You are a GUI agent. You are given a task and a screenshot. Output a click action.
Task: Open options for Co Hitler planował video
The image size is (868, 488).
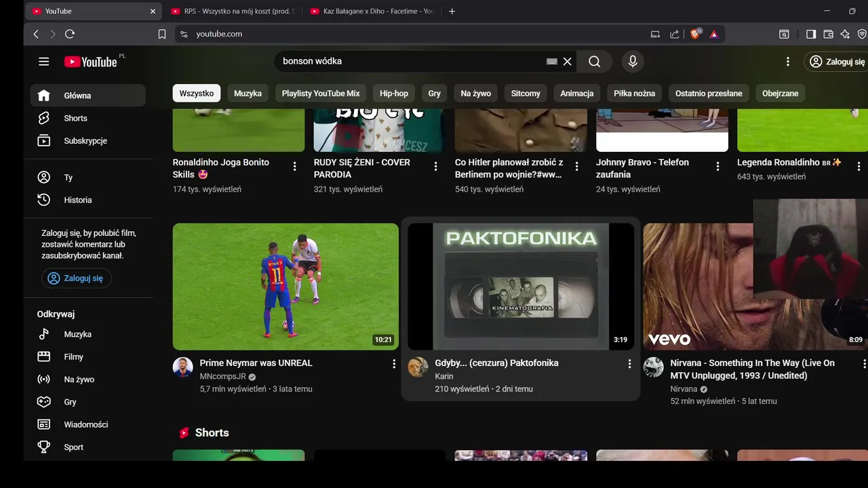point(577,166)
